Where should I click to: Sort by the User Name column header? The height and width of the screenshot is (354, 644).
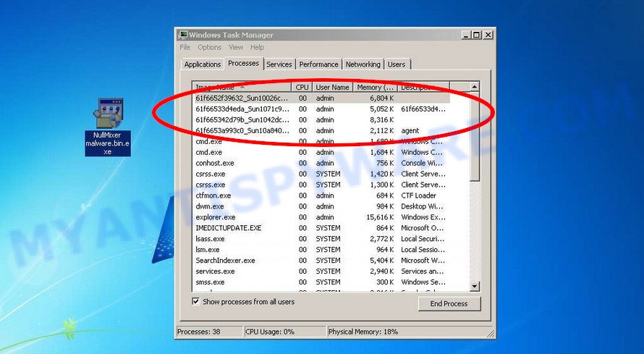(332, 87)
